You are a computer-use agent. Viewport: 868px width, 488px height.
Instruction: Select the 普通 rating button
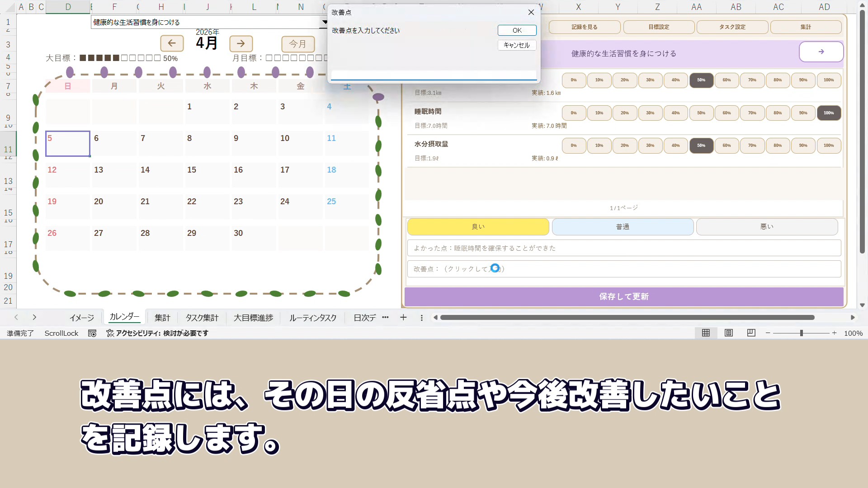pyautogui.click(x=623, y=227)
